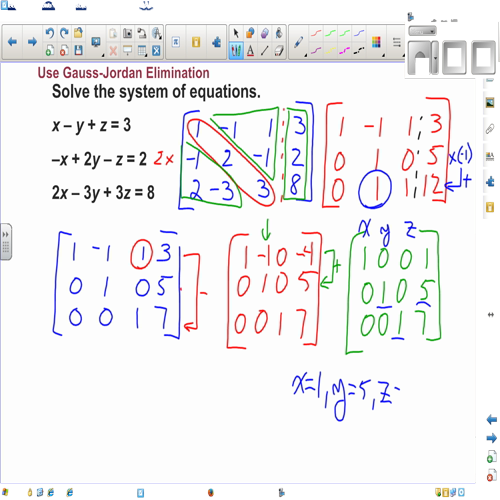500x500 pixels.
Task: Open the yellow Properties sidebar tab
Action: click(490, 208)
